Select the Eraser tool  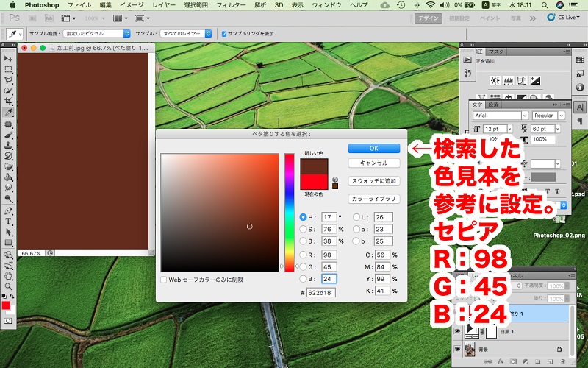pos(8,167)
